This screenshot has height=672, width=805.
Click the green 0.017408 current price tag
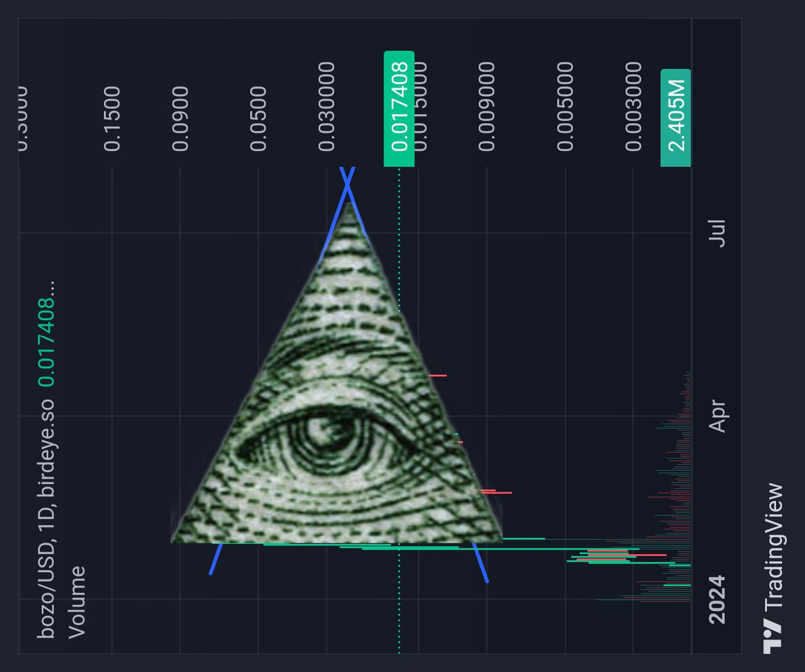[x=399, y=109]
